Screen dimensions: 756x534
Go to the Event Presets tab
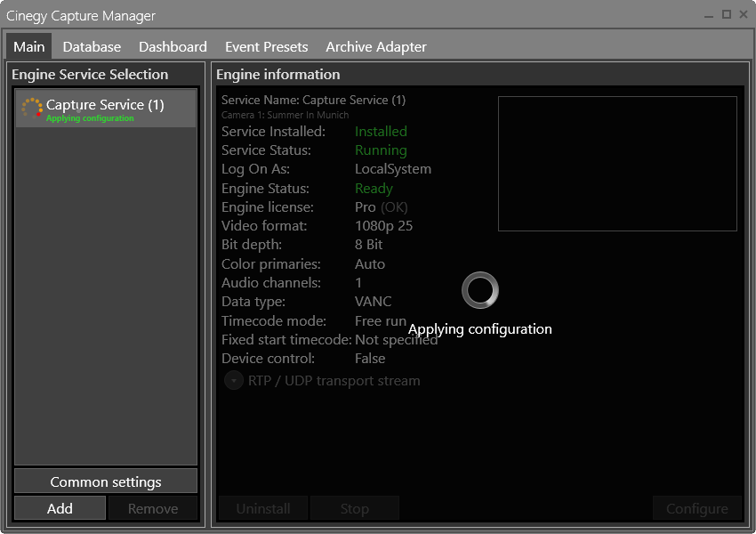(x=266, y=47)
